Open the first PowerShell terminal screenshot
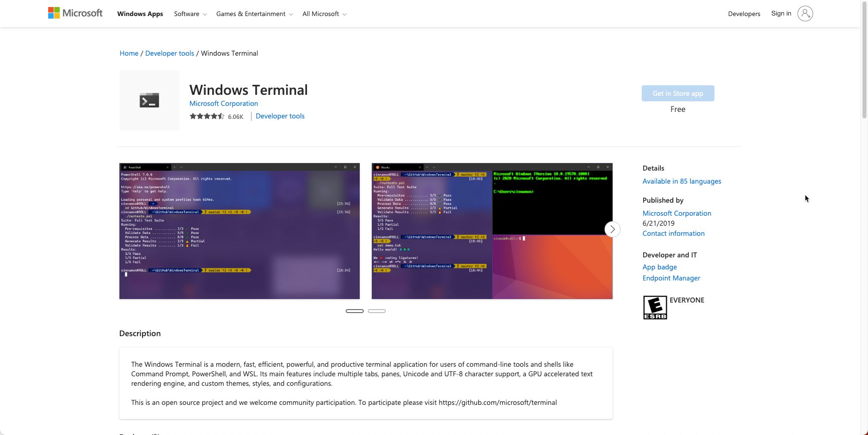The width and height of the screenshot is (868, 435). 239,231
